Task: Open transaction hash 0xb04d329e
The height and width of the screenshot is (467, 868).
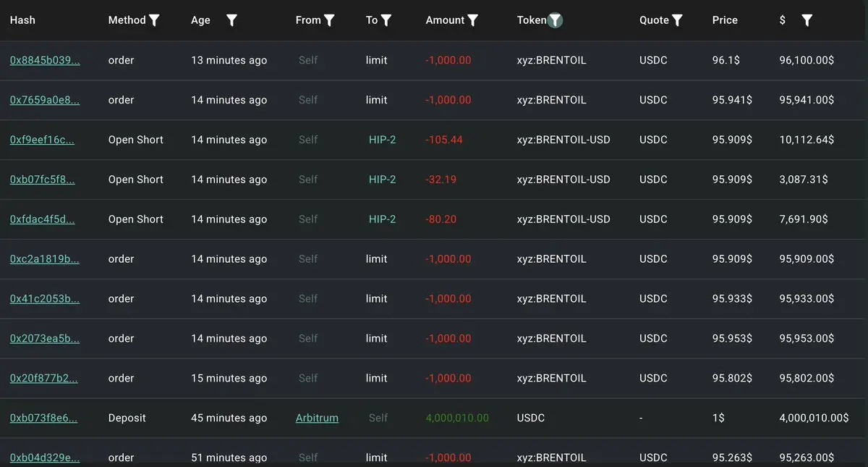Action: 45,458
